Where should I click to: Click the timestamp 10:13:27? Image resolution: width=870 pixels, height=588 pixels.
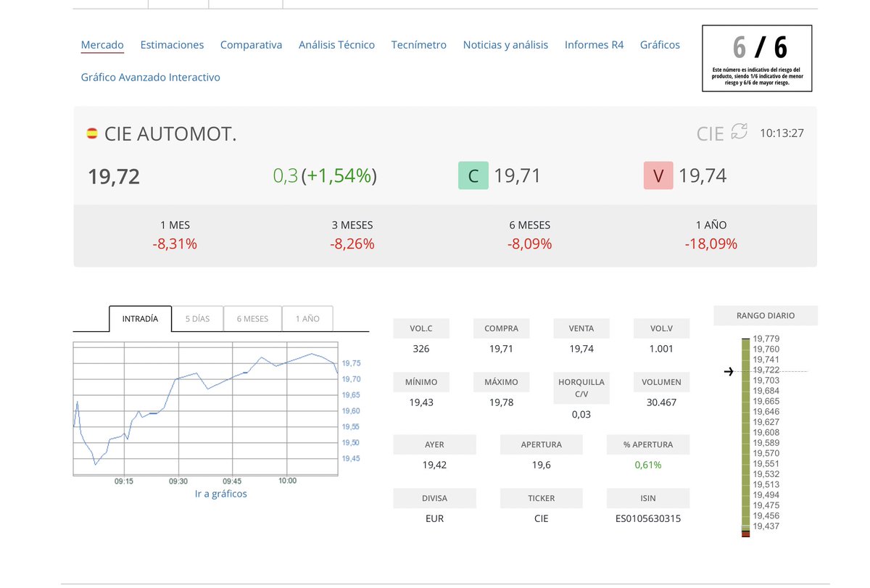[782, 133]
